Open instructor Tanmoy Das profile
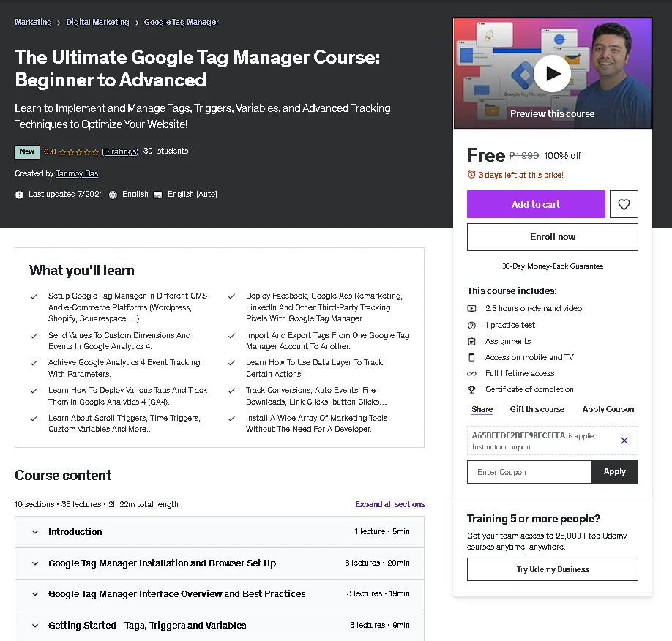This screenshot has width=672, height=641. tap(77, 173)
